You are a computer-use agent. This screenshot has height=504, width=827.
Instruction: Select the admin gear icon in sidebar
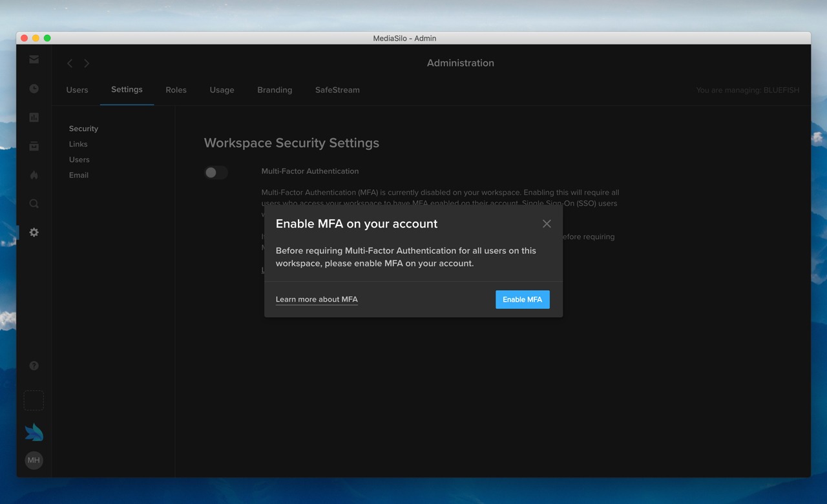point(34,232)
